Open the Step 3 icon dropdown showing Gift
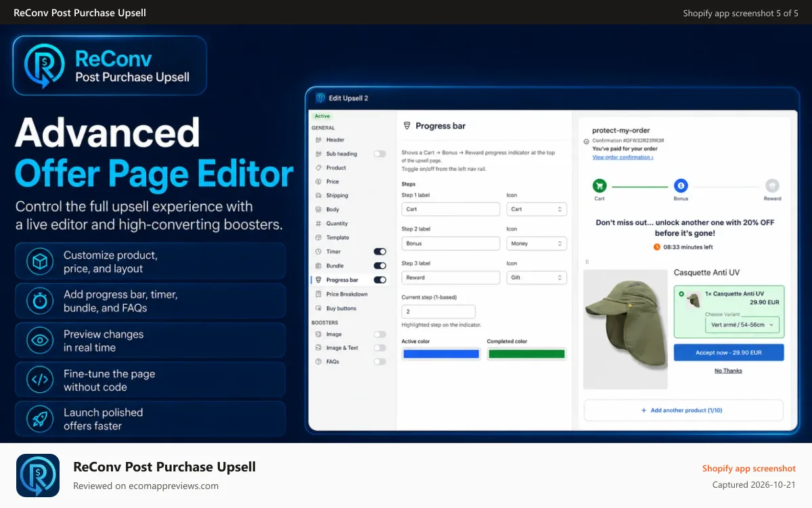This screenshot has height=508, width=812. [537, 278]
